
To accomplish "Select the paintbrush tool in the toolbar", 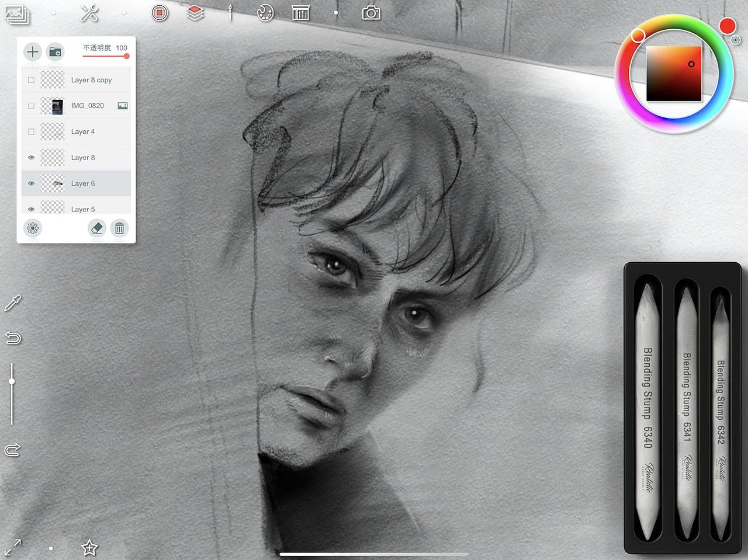I will (230, 12).
